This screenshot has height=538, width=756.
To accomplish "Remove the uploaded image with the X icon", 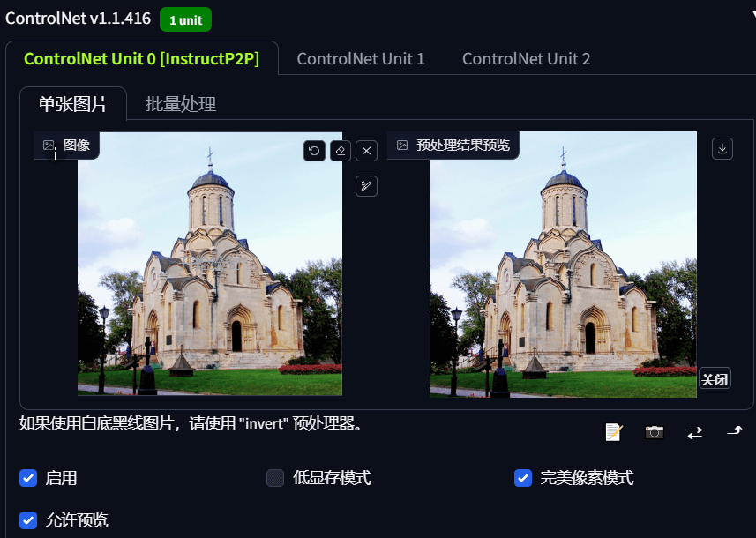I will coord(367,151).
